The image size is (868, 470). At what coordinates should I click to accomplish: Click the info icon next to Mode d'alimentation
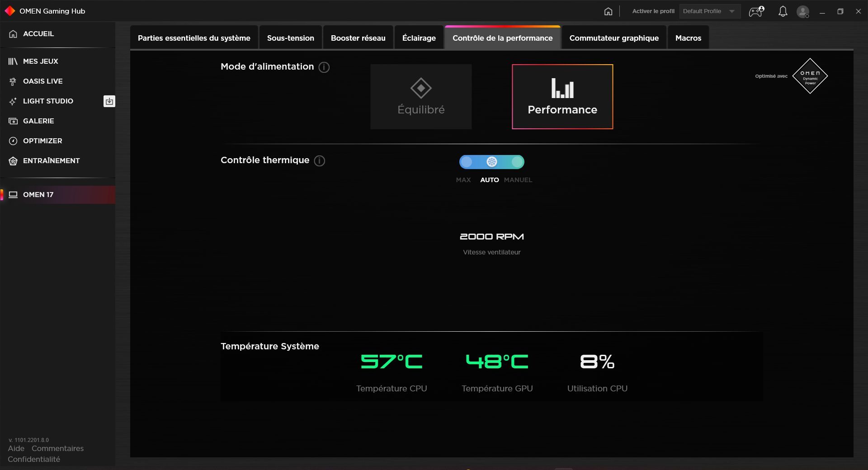pyautogui.click(x=324, y=67)
